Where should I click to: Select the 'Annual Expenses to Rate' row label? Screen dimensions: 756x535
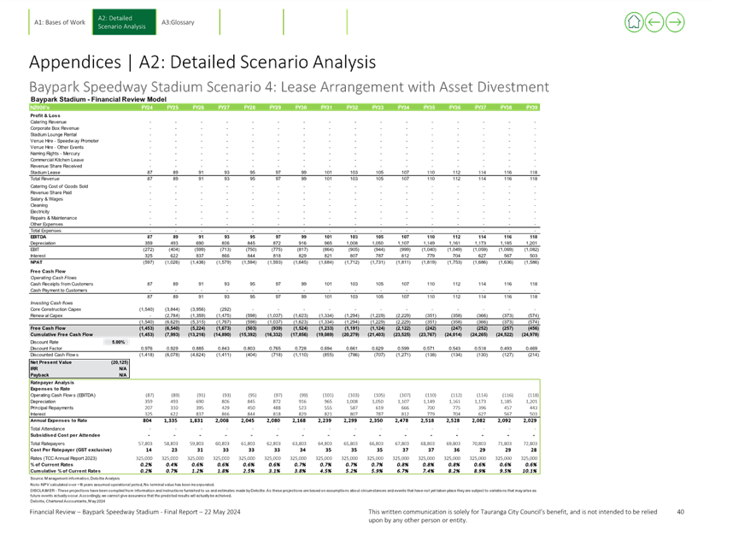click(x=58, y=420)
